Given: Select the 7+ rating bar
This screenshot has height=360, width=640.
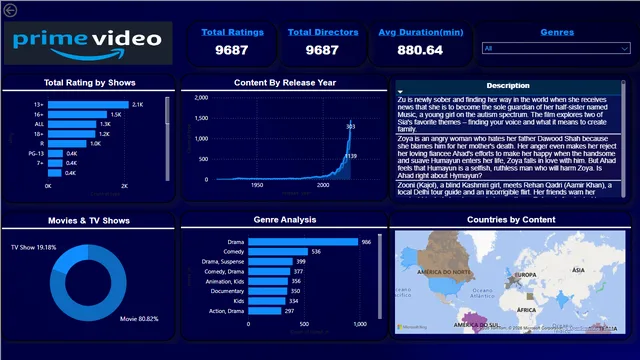Looking at the screenshot, I should [55, 163].
